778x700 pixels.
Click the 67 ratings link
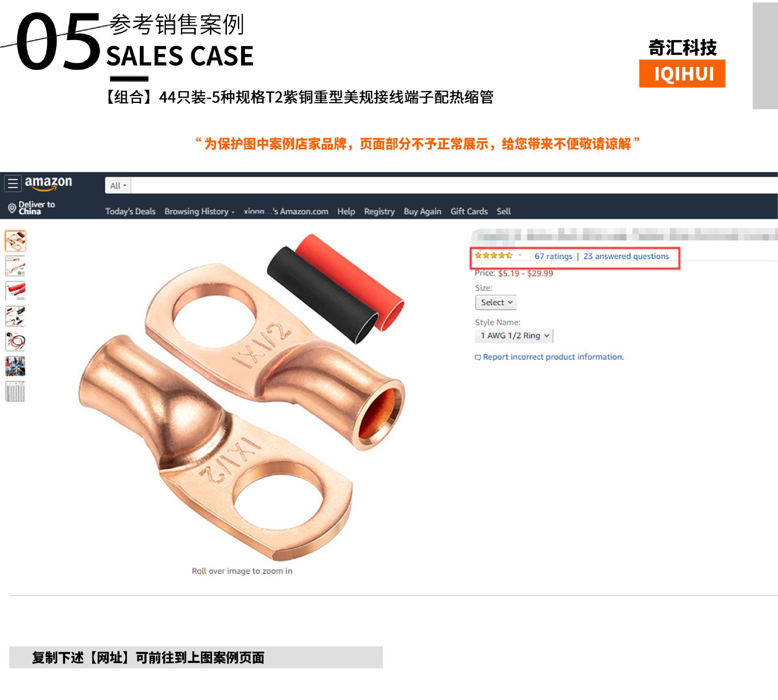tap(553, 256)
